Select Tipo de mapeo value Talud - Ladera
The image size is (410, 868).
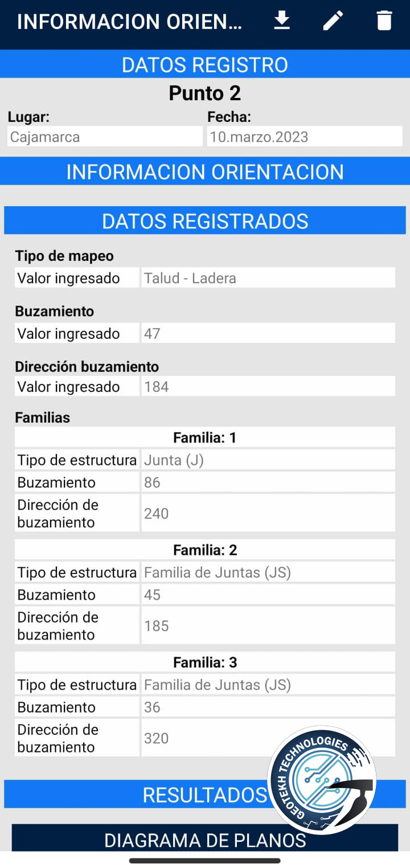pos(268,278)
